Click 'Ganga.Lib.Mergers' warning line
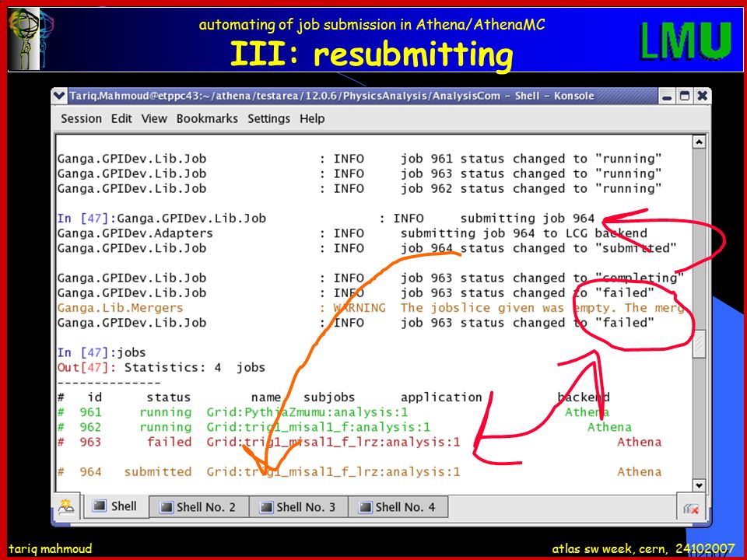747x560 pixels. (370, 308)
